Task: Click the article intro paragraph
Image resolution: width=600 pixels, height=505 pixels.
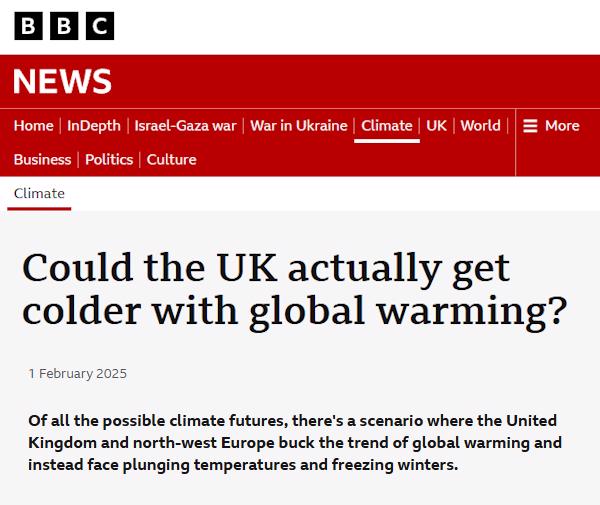Action: (x=295, y=442)
